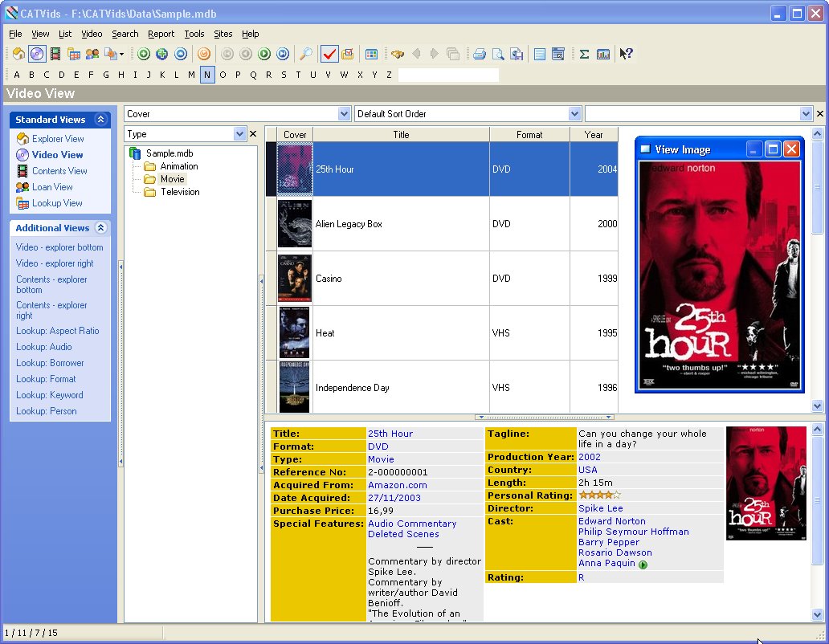Open the Explorer View toolbar icon
Viewport: 829px width, 644px height.
click(x=18, y=54)
